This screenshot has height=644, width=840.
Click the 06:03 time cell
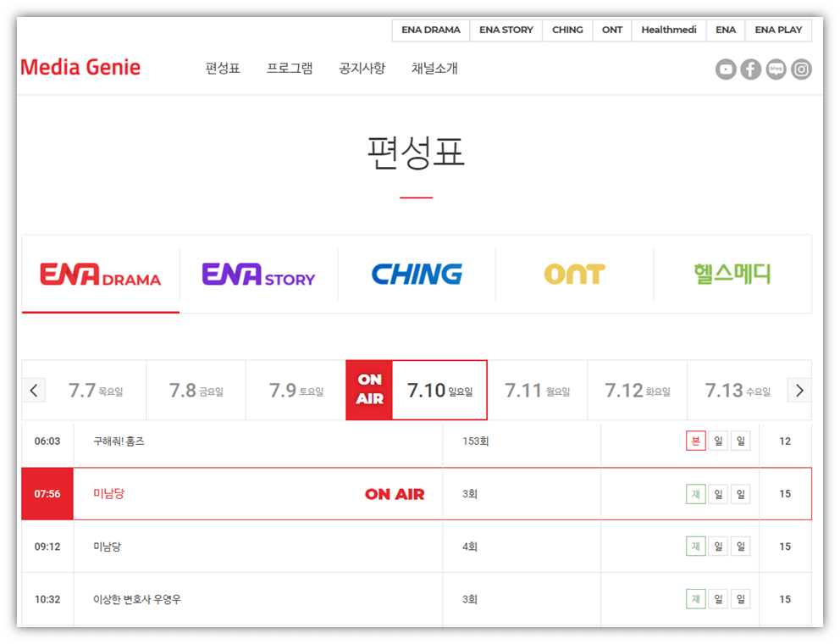(x=47, y=441)
